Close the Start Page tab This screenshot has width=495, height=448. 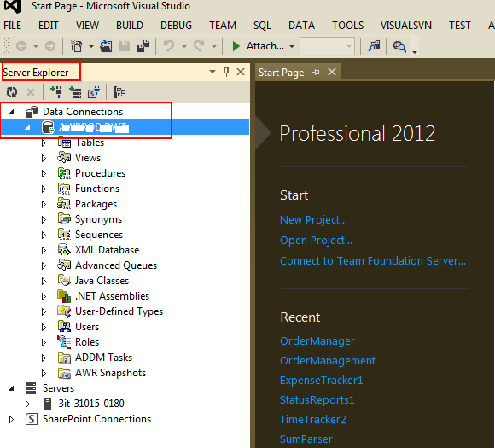point(332,72)
